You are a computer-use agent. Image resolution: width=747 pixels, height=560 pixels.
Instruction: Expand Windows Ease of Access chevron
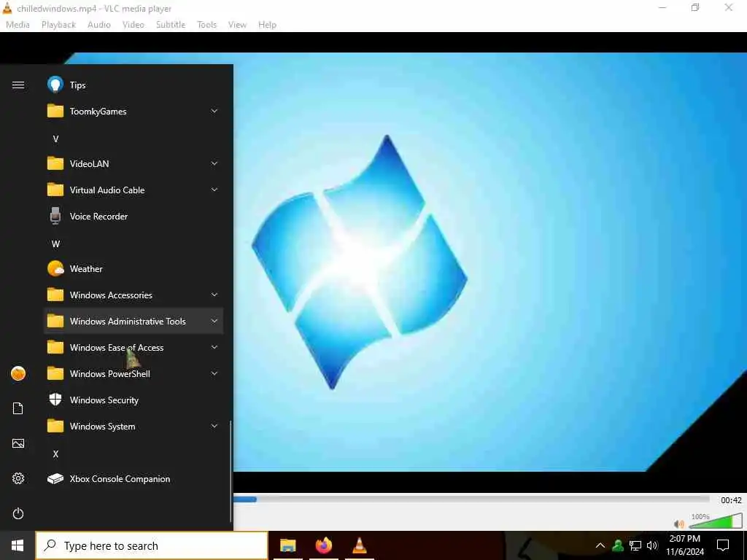(214, 347)
